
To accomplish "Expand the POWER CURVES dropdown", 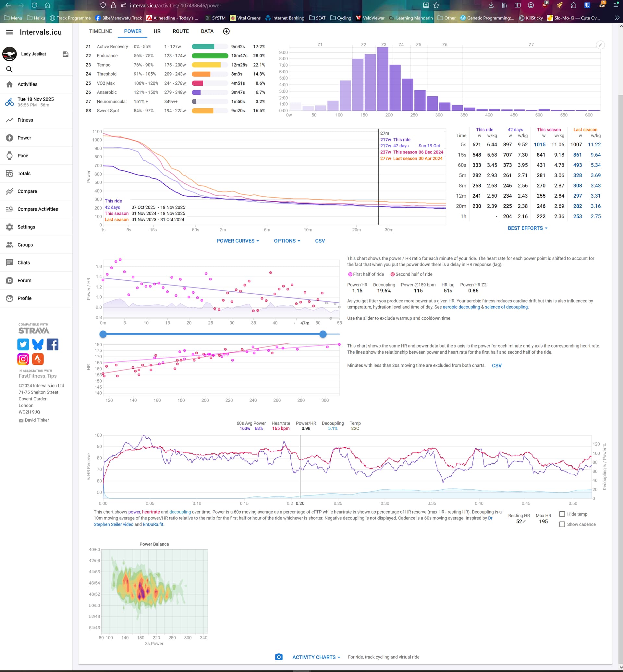I will tap(238, 241).
